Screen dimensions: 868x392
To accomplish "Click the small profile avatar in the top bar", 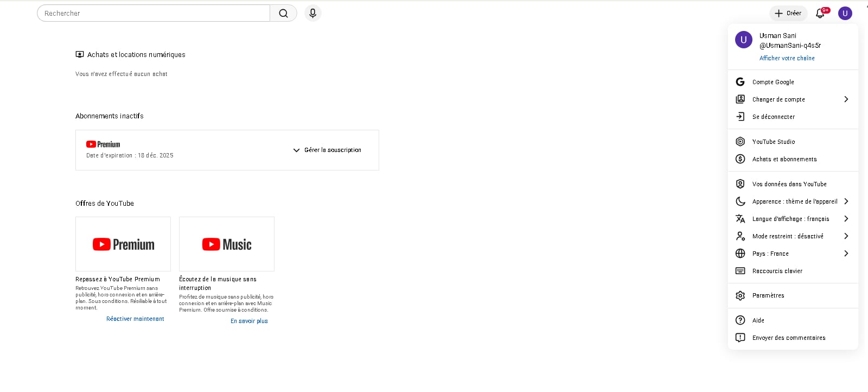I will (845, 13).
